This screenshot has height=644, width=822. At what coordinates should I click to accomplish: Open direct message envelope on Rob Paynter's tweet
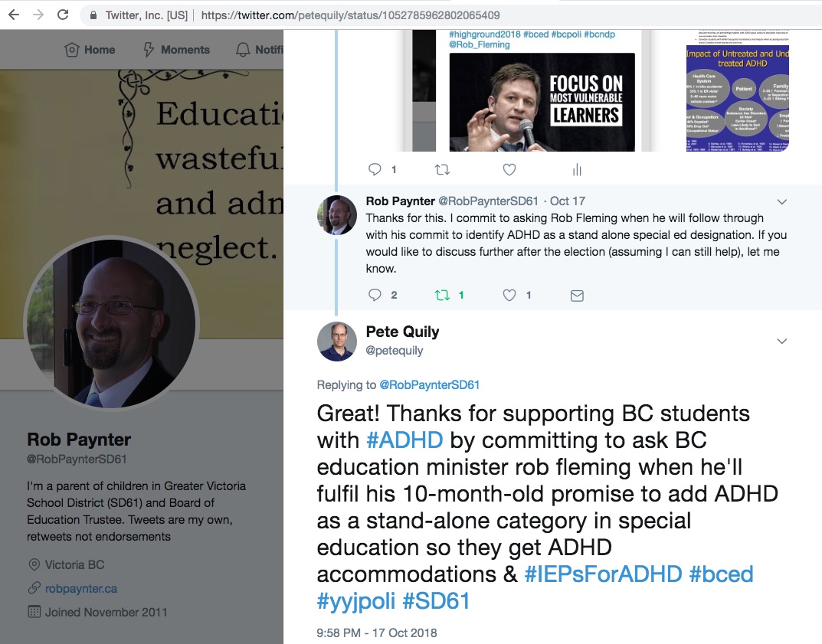(577, 295)
